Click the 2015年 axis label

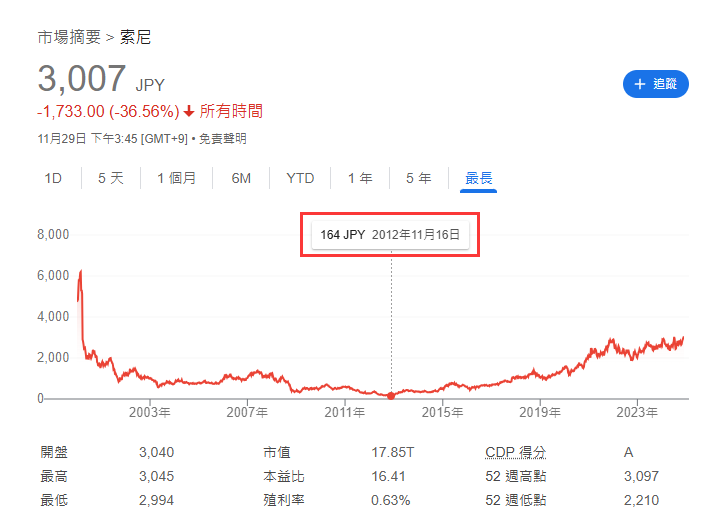(442, 412)
